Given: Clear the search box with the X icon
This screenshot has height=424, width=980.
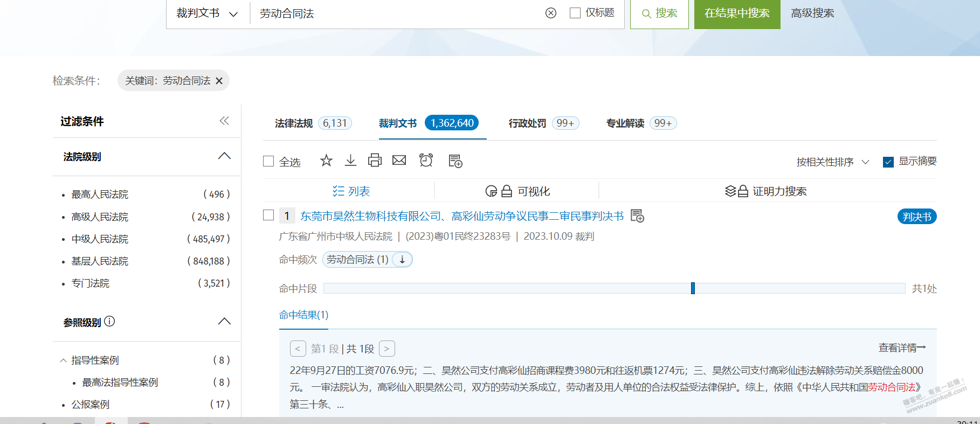Looking at the screenshot, I should point(550,13).
